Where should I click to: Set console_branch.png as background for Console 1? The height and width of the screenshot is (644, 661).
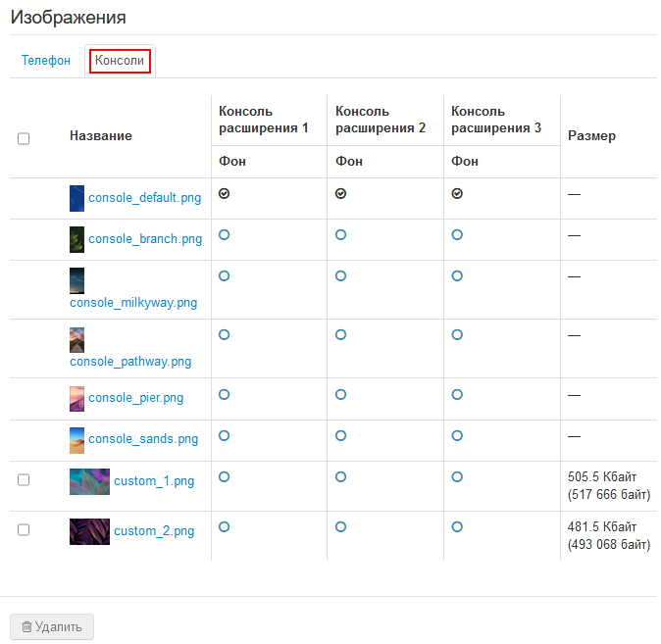pyautogui.click(x=225, y=235)
